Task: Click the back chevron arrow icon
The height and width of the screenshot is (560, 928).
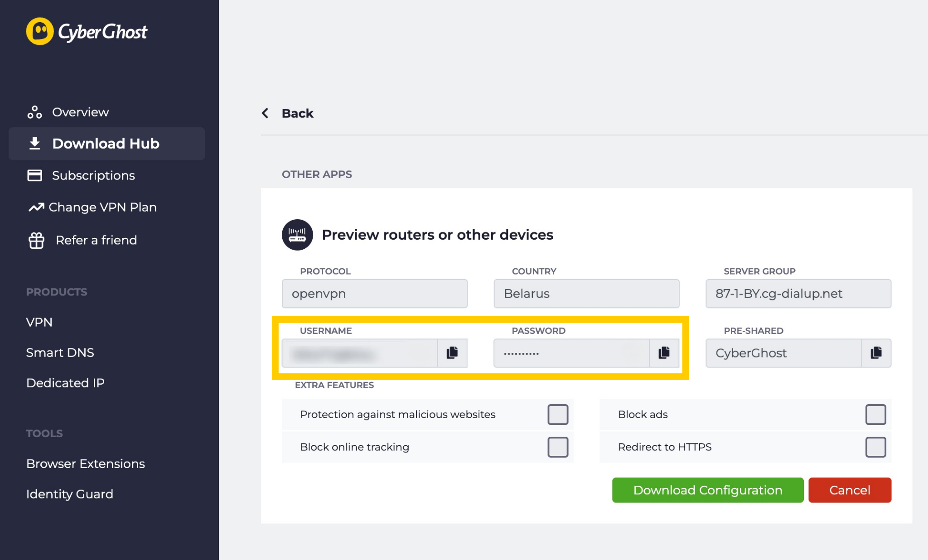Action: point(265,113)
